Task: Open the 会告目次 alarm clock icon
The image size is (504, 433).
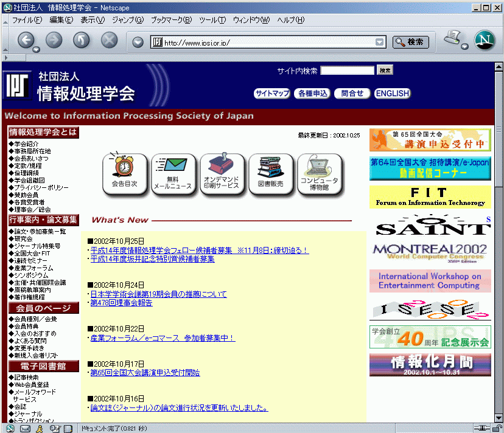Action: click(x=125, y=173)
